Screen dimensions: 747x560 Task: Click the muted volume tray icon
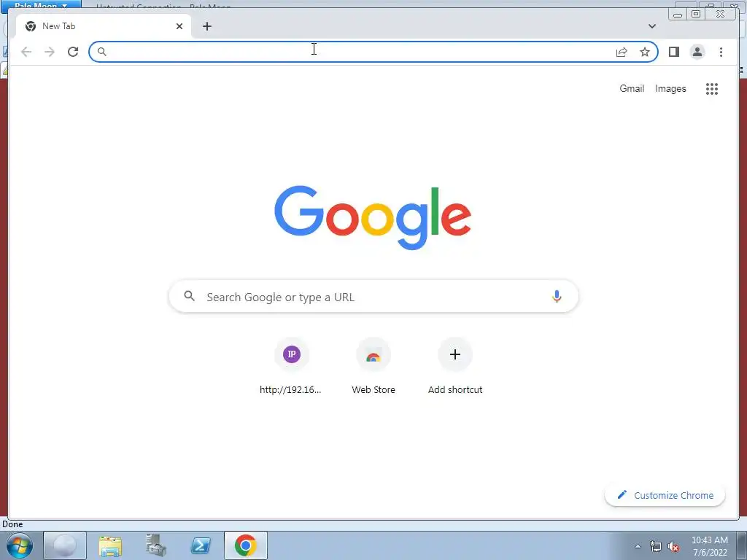point(673,547)
